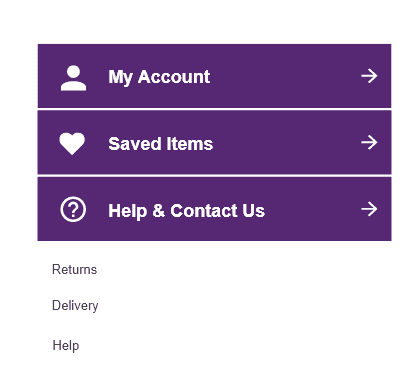Expand Help & Contact Us with right arrow
This screenshot has width=420, height=388.
[369, 209]
